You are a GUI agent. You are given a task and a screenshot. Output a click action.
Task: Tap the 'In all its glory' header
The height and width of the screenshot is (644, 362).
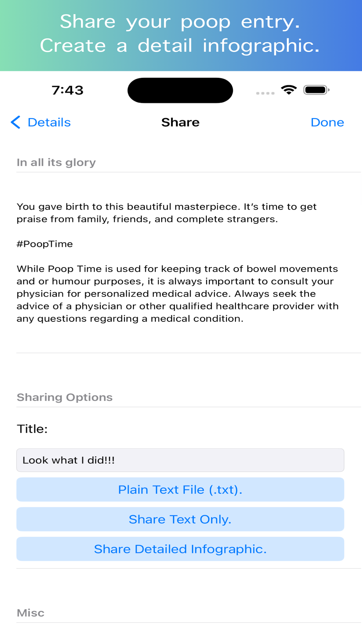click(56, 162)
